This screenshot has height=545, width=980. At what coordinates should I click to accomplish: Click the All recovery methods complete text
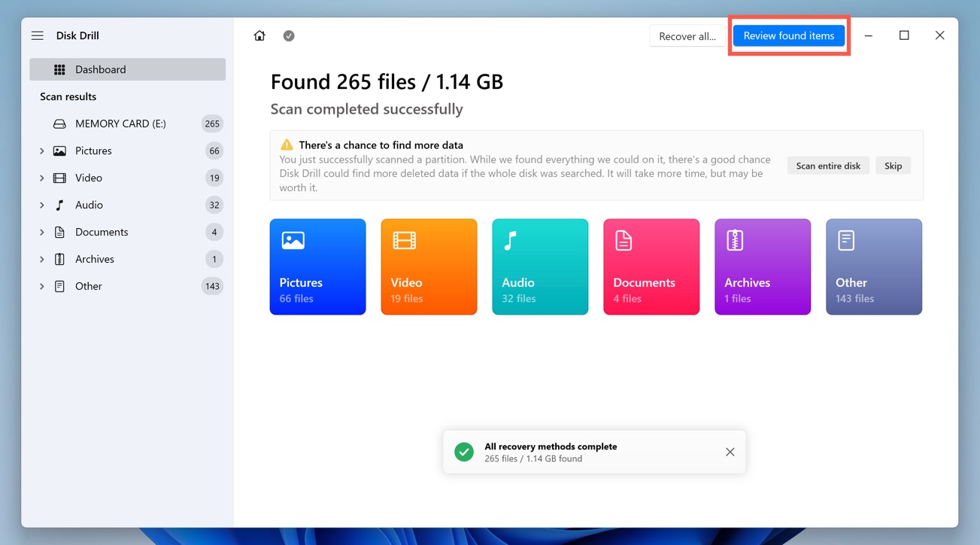(551, 446)
